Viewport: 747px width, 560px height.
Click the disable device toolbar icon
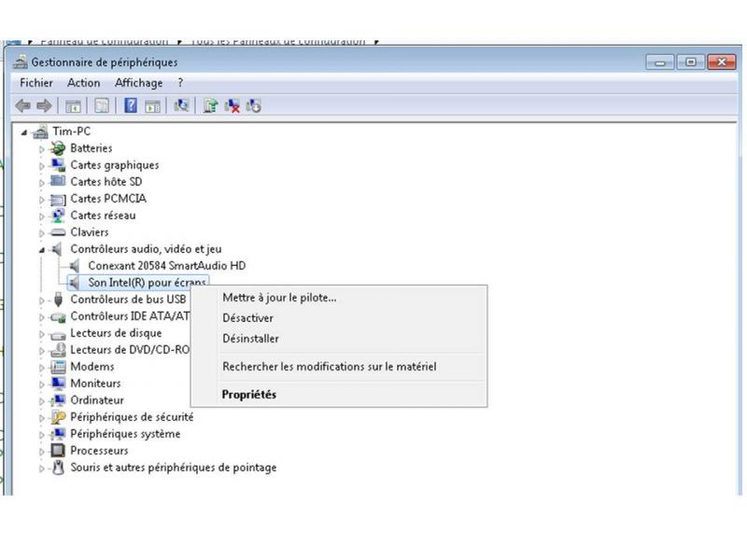[253, 105]
